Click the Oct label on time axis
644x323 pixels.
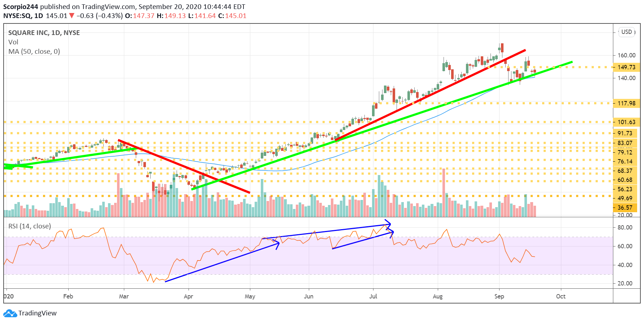(x=561, y=297)
